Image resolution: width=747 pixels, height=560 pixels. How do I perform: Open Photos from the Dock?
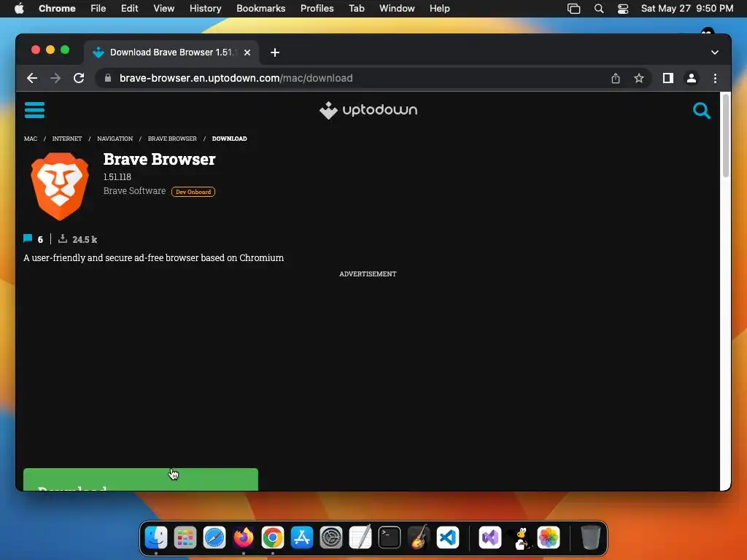(x=549, y=537)
